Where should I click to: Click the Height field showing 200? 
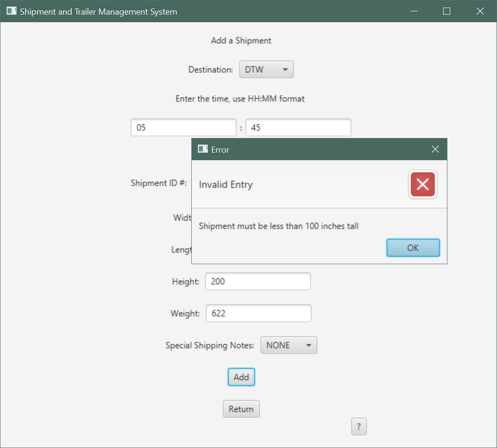(257, 281)
